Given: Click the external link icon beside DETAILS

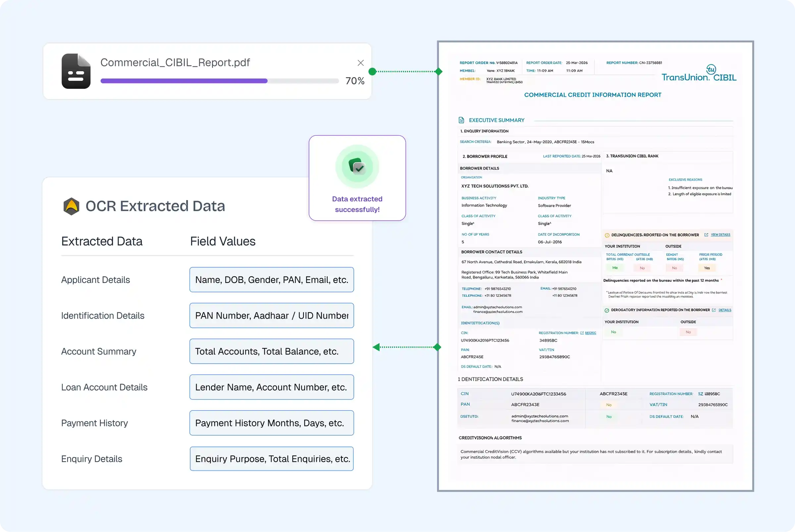Looking at the screenshot, I should click(714, 310).
